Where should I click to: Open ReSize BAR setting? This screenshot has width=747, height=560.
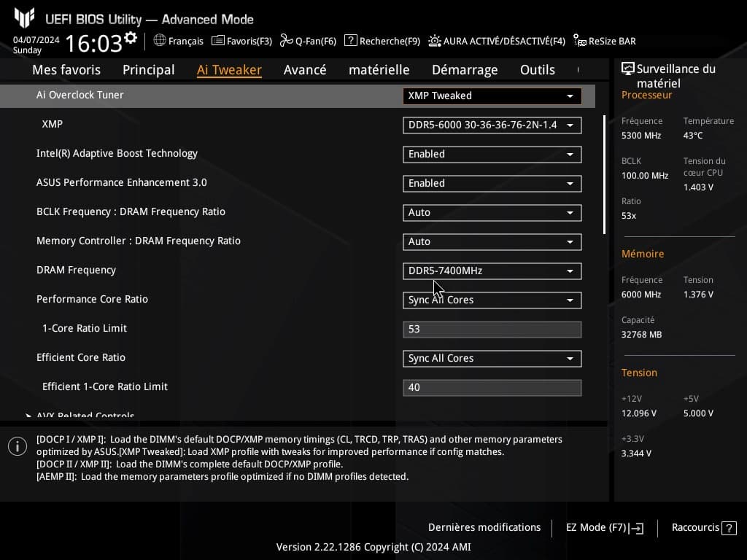point(605,41)
